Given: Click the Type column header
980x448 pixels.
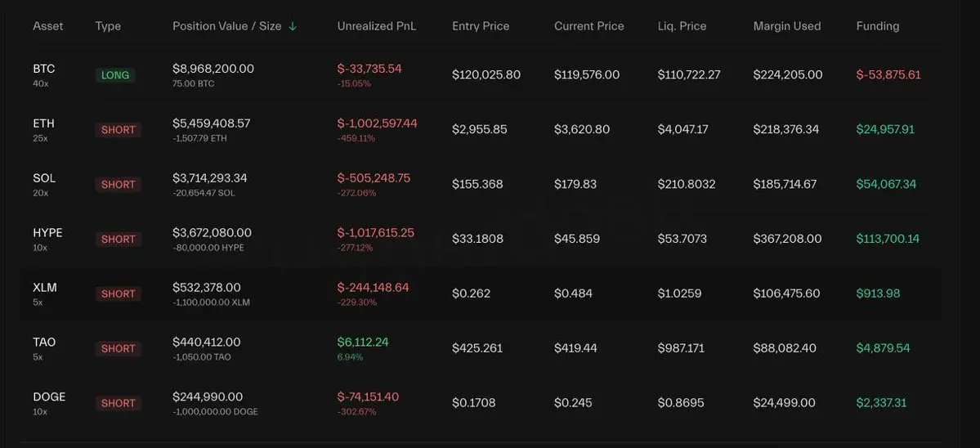Looking at the screenshot, I should (108, 26).
